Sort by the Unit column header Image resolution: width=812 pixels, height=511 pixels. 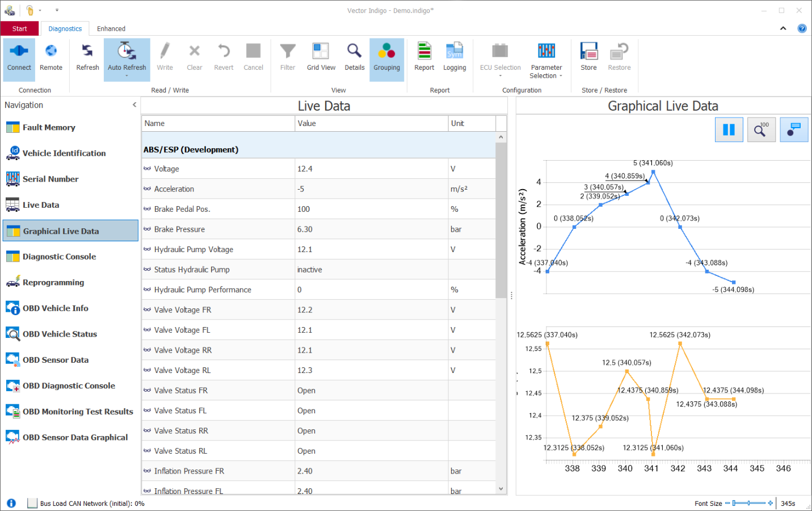click(472, 123)
